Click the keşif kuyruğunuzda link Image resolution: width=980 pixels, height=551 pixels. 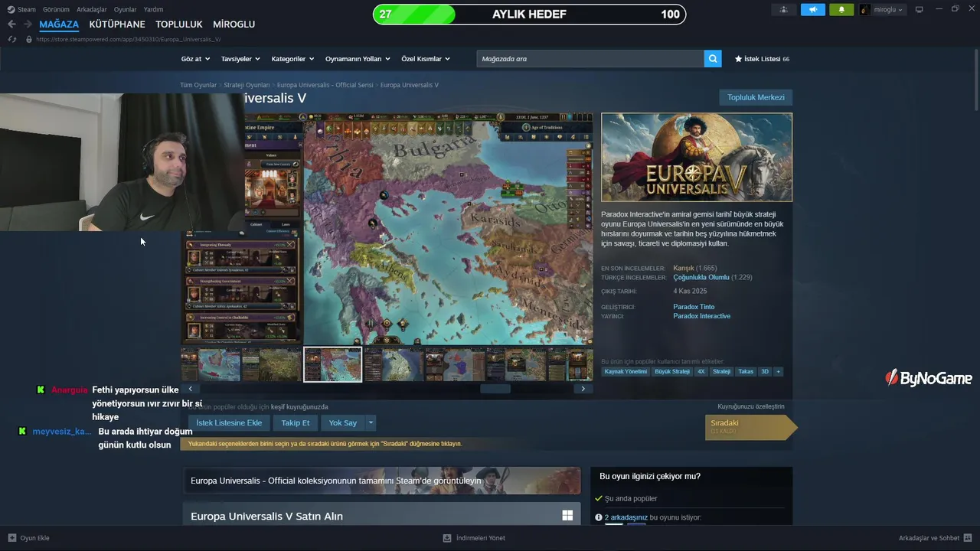[x=299, y=406]
